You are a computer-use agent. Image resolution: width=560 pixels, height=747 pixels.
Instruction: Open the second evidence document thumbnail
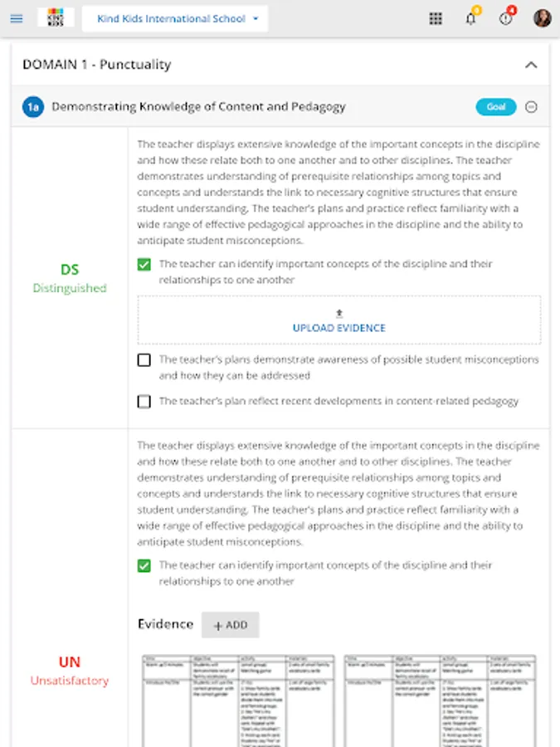(441, 700)
